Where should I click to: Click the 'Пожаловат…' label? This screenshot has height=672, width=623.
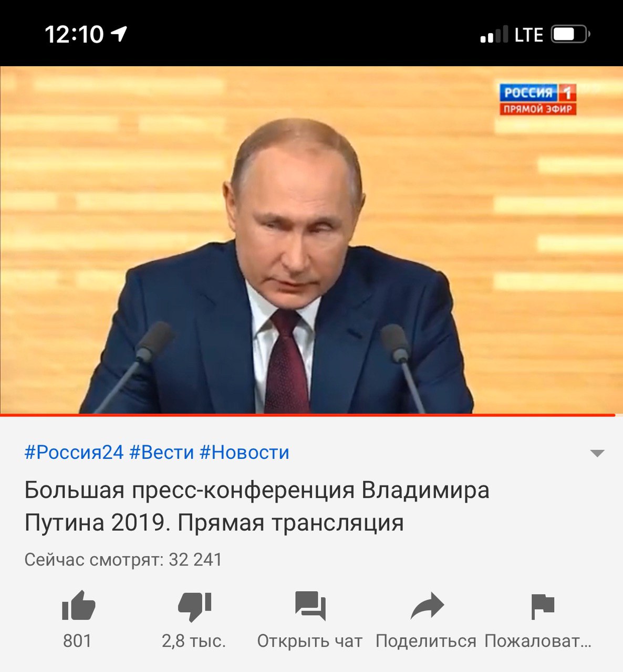[538, 641]
